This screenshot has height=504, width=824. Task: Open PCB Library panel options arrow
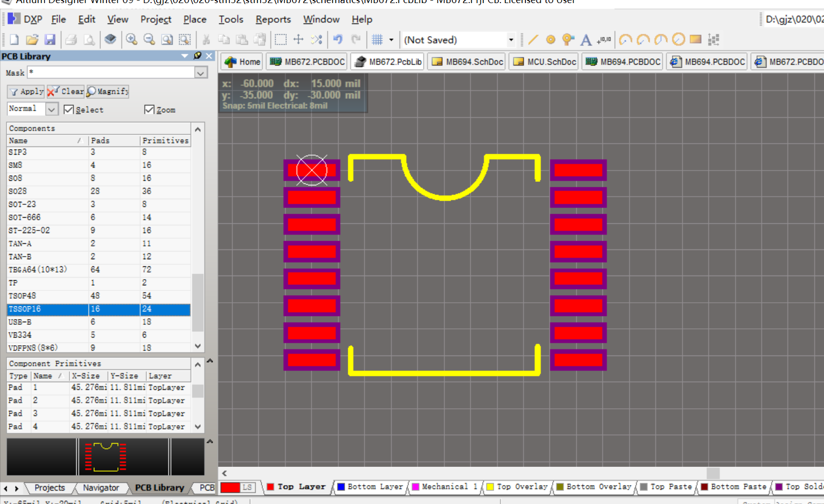(185, 55)
